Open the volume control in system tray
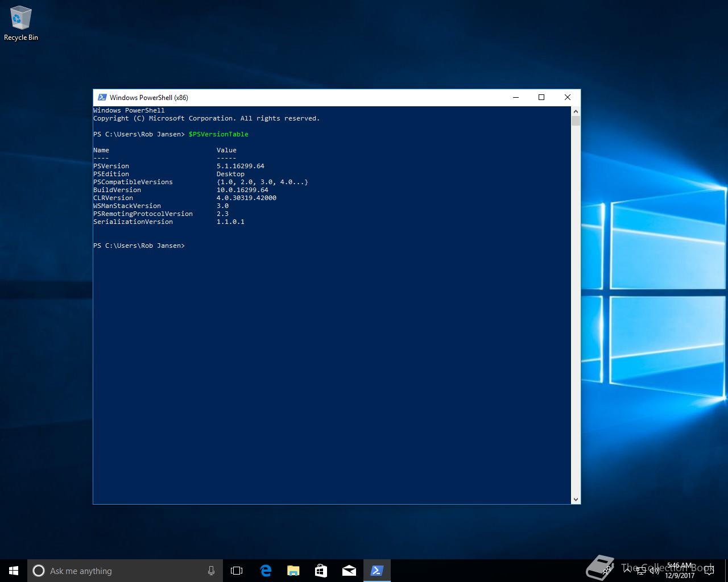 [655, 571]
